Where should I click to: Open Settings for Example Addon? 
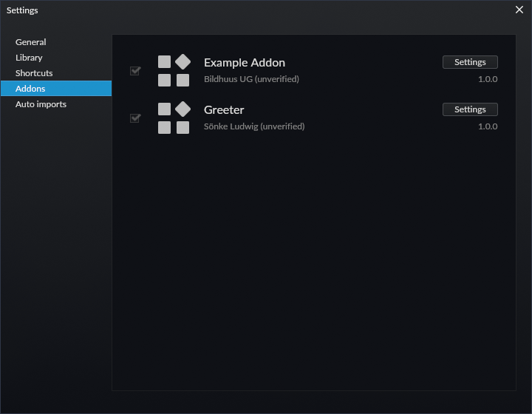(x=470, y=62)
